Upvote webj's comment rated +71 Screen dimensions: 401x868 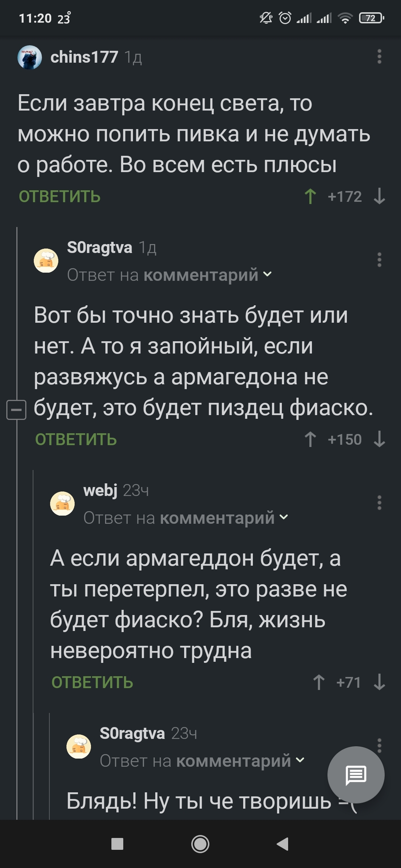click(x=319, y=683)
